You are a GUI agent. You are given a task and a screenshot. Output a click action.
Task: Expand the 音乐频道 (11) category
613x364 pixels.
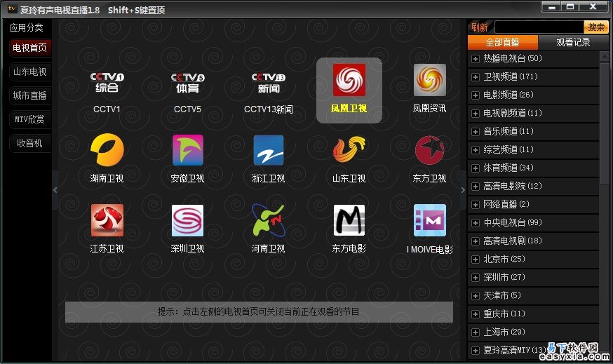point(475,132)
